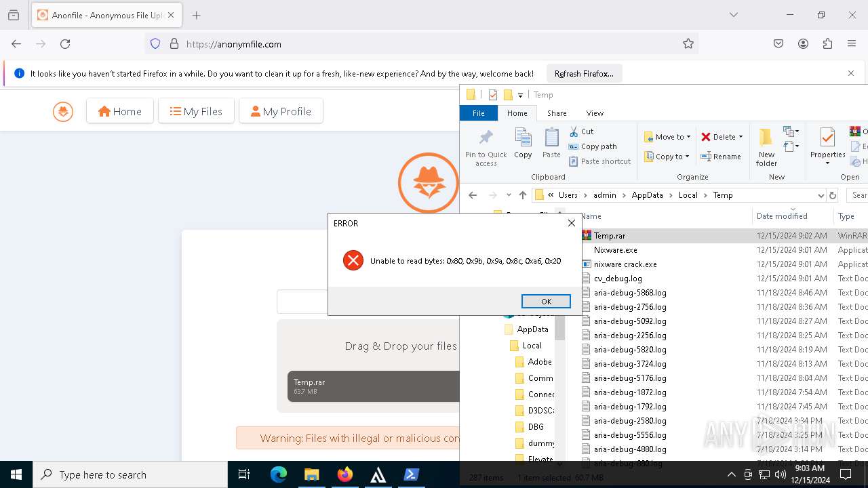
Task: Open New item dropdown in Explorer ribbon
Action: (x=791, y=131)
